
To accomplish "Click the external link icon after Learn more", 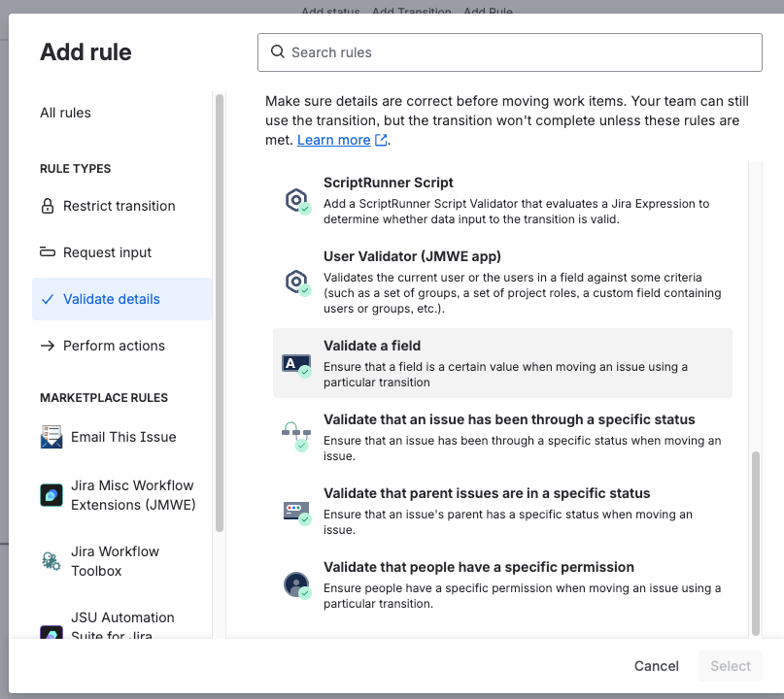I will [381, 140].
